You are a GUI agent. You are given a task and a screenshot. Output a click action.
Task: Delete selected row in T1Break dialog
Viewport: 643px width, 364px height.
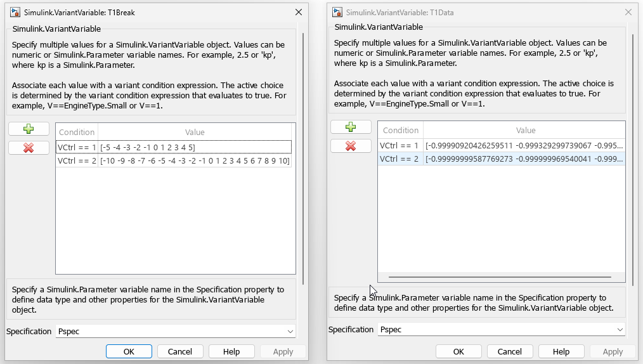click(29, 148)
